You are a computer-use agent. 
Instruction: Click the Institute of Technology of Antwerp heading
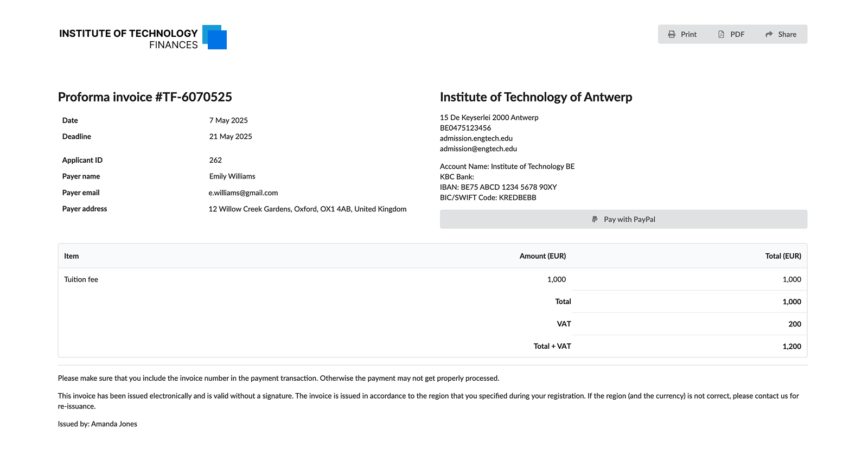point(536,97)
